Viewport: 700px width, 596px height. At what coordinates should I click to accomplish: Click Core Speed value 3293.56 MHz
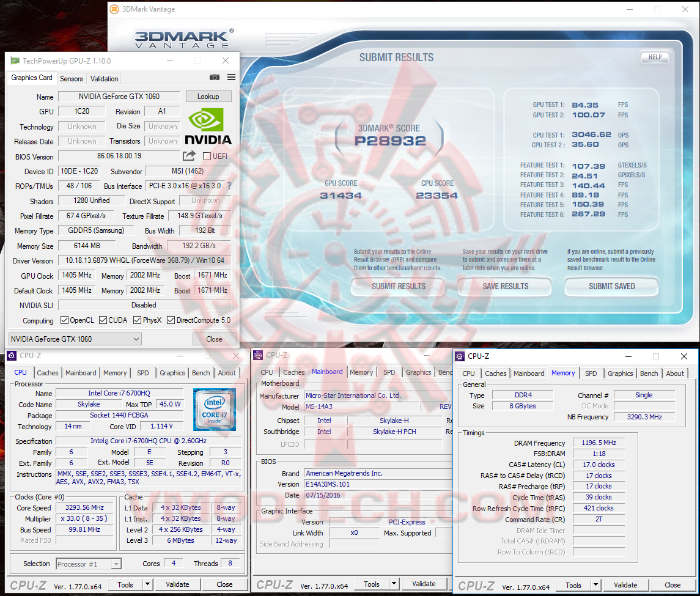[x=84, y=507]
